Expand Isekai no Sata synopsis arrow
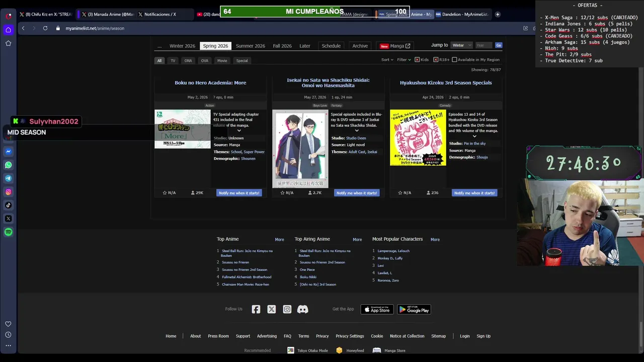The height and width of the screenshot is (362, 644). [357, 130]
